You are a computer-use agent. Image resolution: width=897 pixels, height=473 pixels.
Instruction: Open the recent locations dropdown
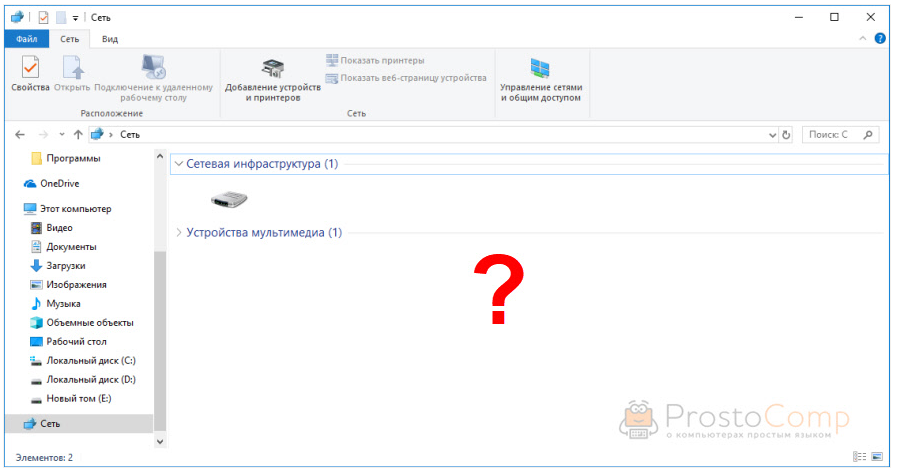point(62,134)
